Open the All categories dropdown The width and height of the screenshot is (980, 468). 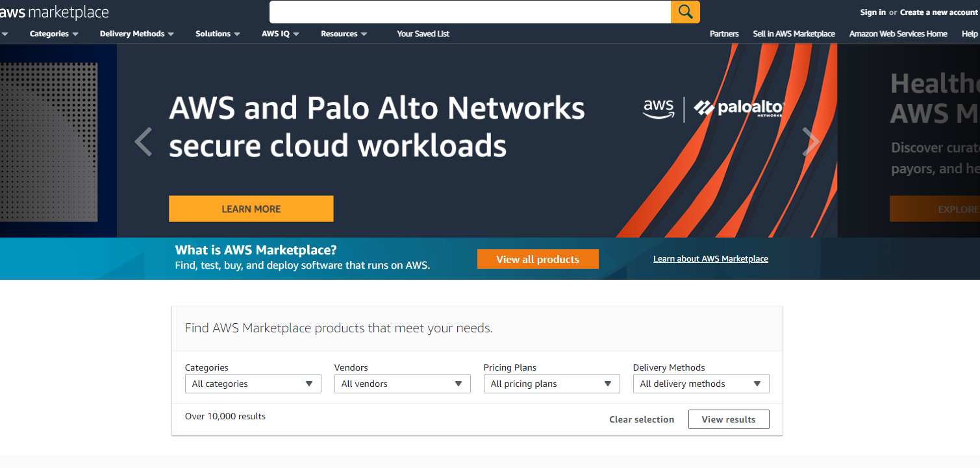click(253, 384)
